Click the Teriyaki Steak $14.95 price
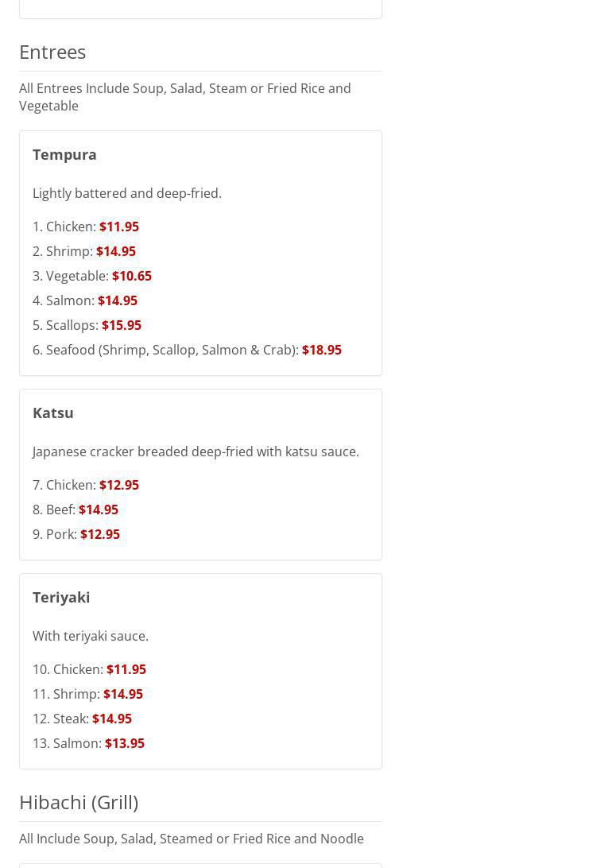 (112, 719)
